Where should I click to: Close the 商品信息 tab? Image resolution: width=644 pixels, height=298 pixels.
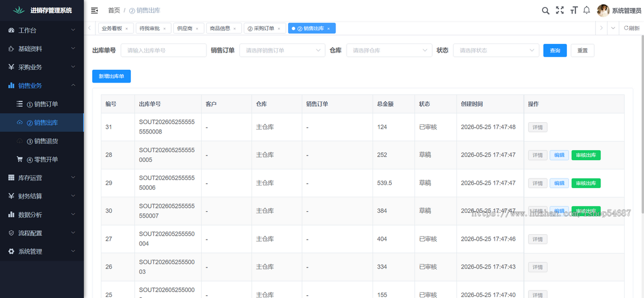coord(235,28)
